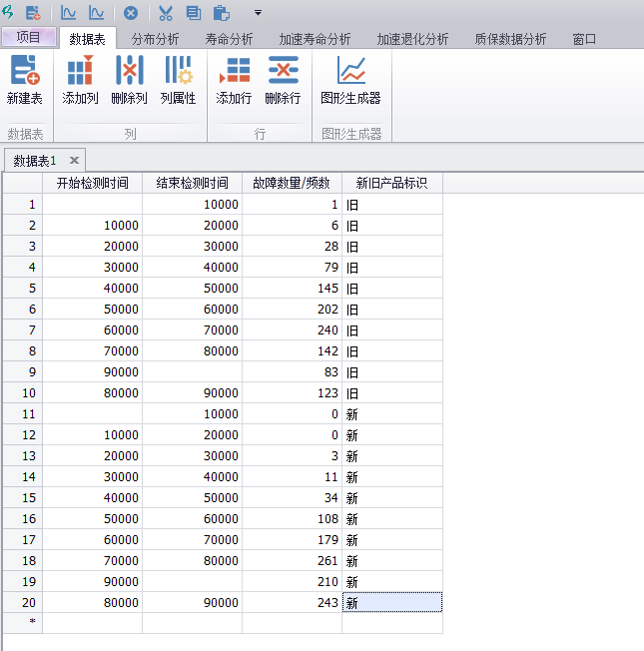Viewport: 644px width, 651px height.
Task: Select the 数据表 ribbon tab
Action: point(87,39)
